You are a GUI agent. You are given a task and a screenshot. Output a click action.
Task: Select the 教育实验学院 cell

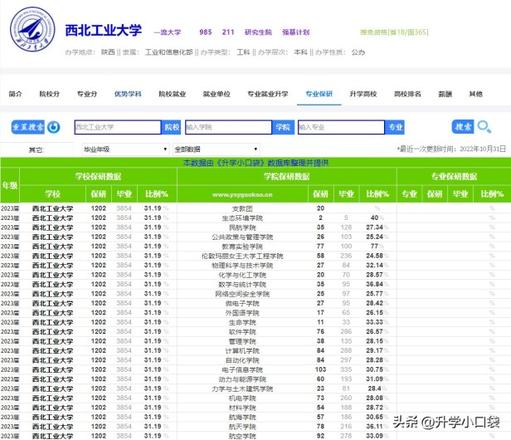(x=242, y=247)
